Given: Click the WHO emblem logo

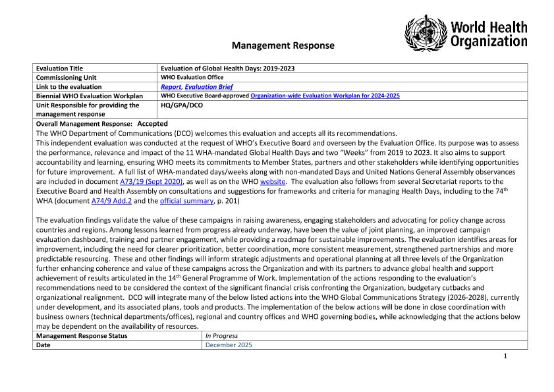Looking at the screenshot, I should click(x=425, y=34).
